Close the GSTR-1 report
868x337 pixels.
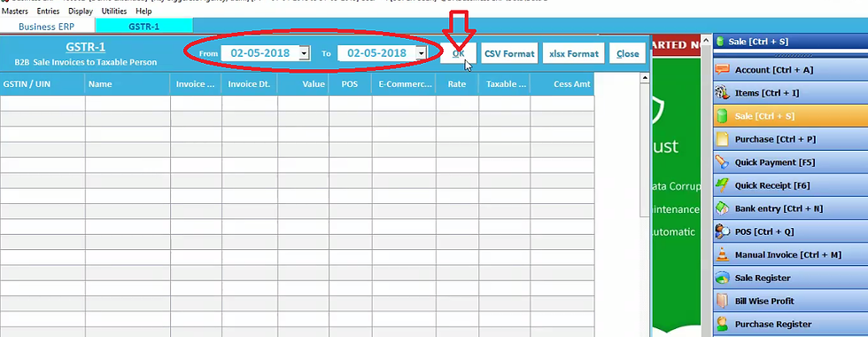627,54
